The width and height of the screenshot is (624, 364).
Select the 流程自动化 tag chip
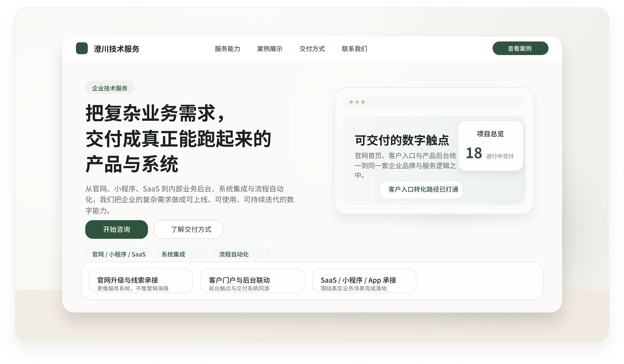tap(242, 254)
